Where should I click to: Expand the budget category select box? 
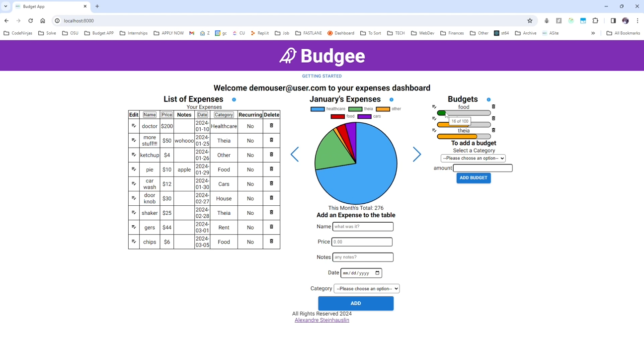point(473,159)
